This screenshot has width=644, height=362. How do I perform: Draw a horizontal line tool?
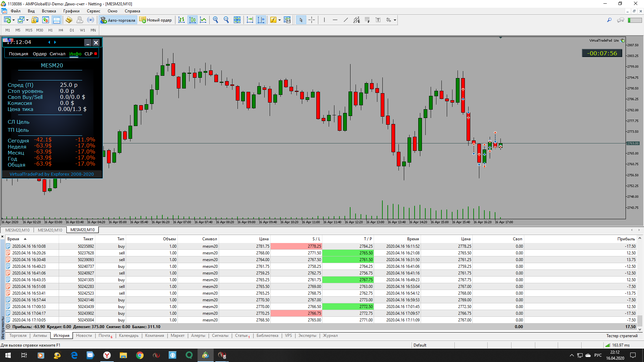click(x=335, y=20)
